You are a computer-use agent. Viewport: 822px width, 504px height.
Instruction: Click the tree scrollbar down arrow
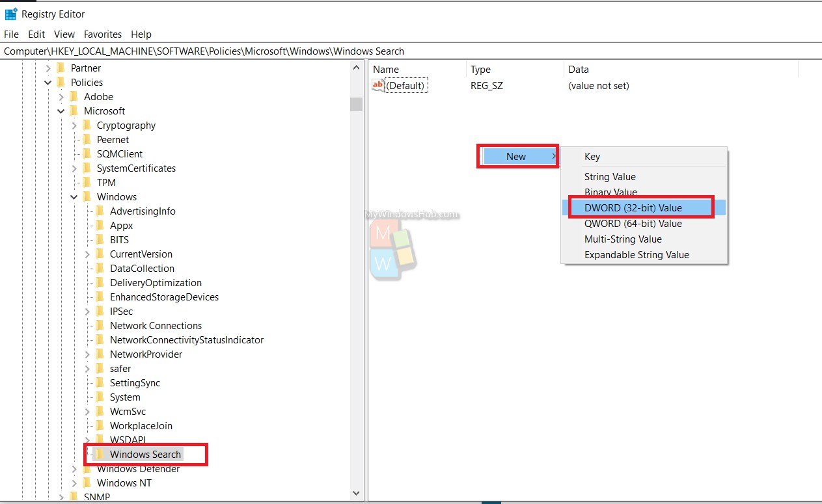(x=356, y=494)
